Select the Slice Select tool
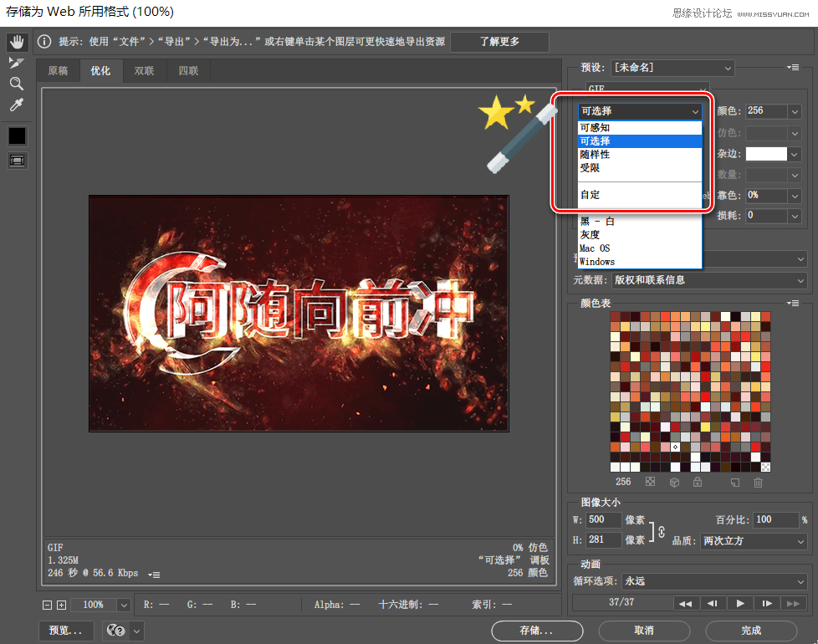818x644 pixels. point(17,62)
